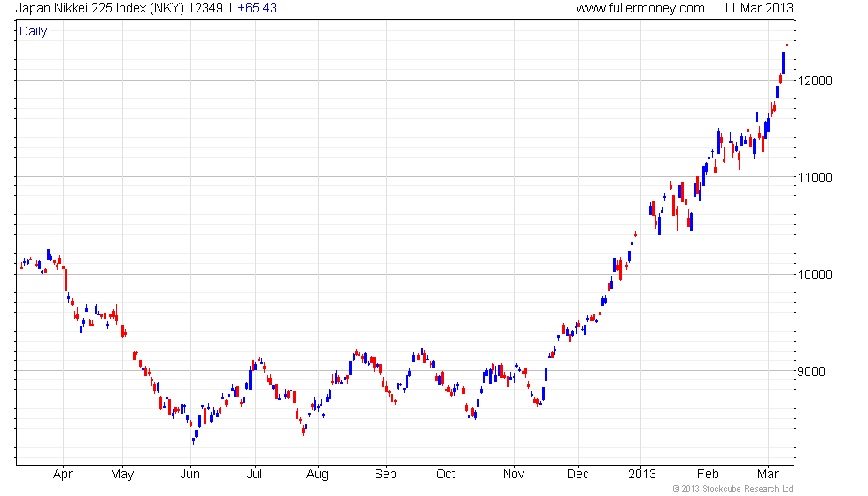The width and height of the screenshot is (868, 496).
Task: Select the 11000 price axis label
Action: [815, 177]
